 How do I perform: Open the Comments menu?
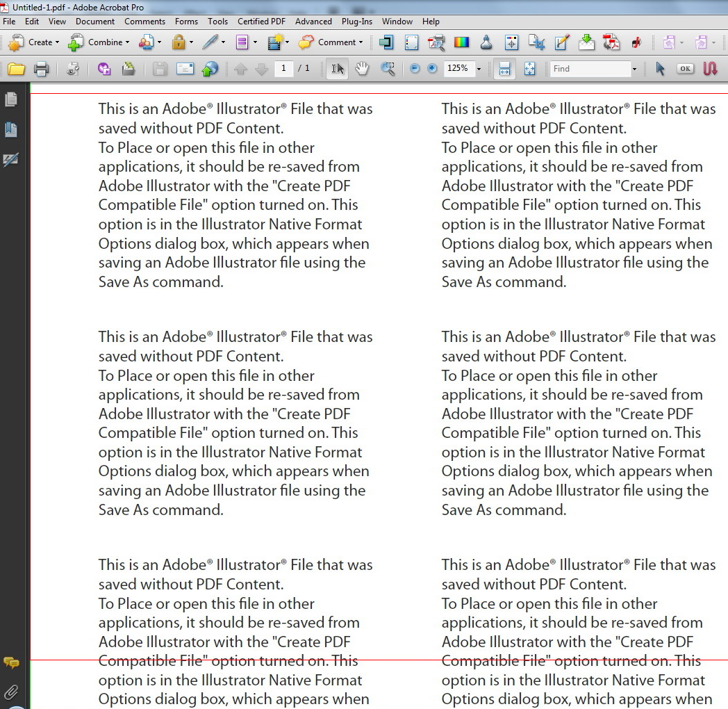click(145, 22)
